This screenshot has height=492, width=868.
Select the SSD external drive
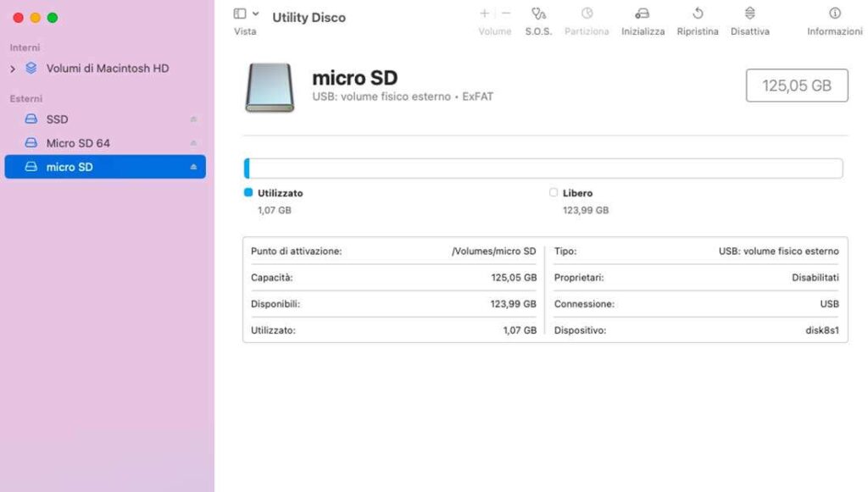[x=105, y=119]
